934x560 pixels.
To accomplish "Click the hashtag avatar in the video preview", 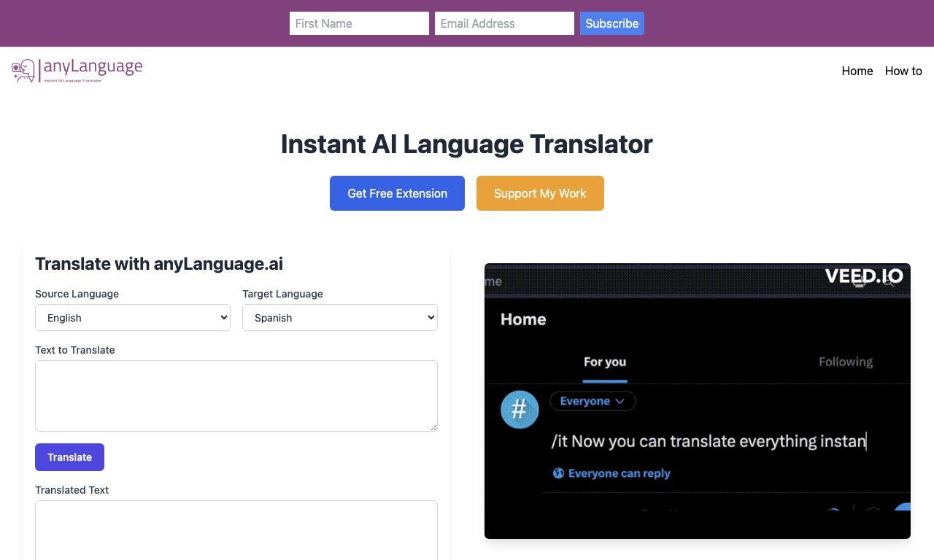I will click(520, 409).
